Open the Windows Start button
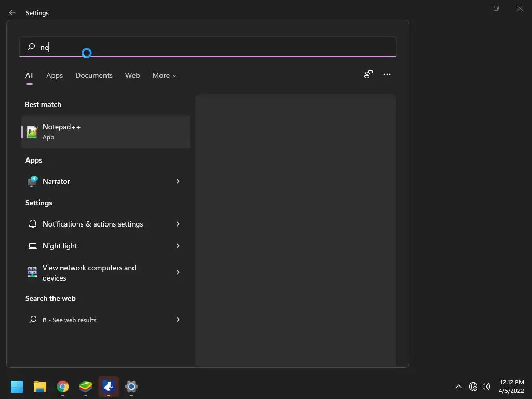The height and width of the screenshot is (399, 532). coord(17,387)
